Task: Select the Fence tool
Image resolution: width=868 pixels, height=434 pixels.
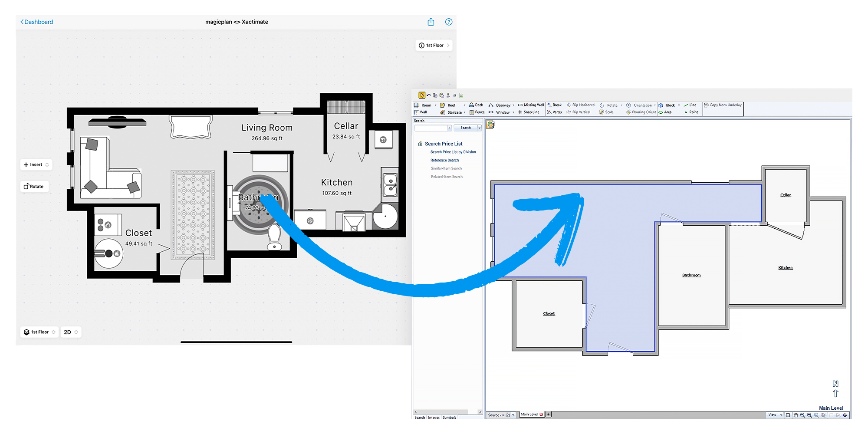Action: [x=477, y=112]
